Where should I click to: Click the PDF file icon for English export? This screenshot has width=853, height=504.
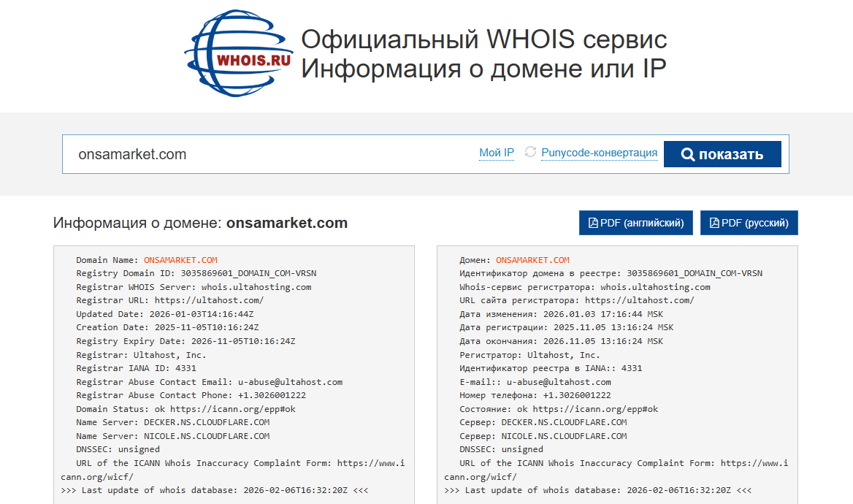tap(593, 223)
